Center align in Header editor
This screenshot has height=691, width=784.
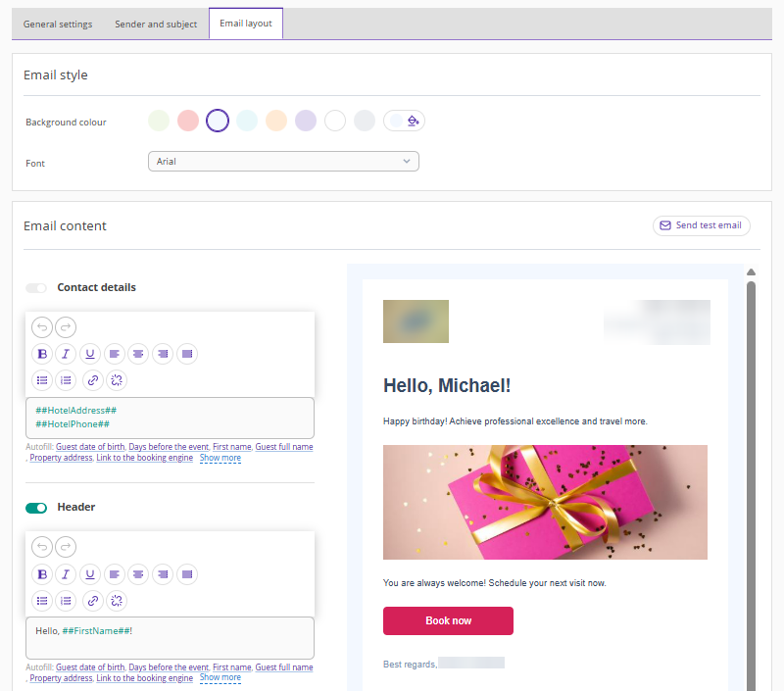pos(138,574)
